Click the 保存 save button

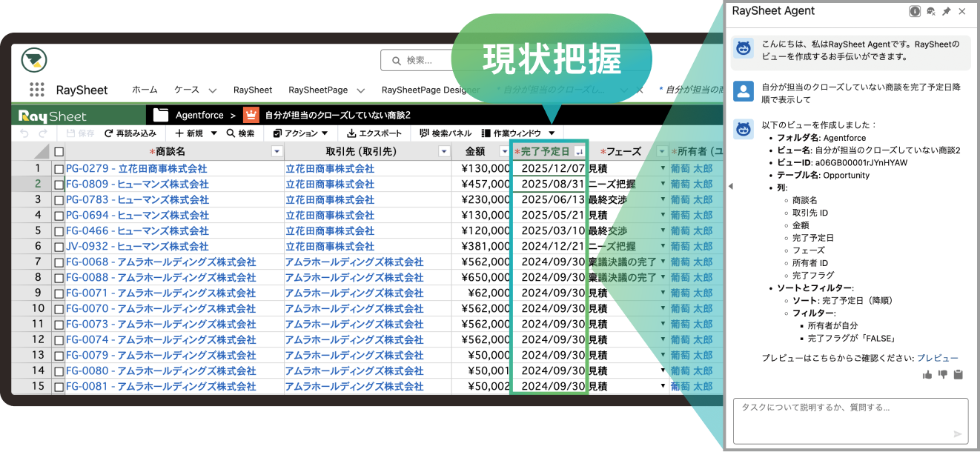tap(80, 133)
